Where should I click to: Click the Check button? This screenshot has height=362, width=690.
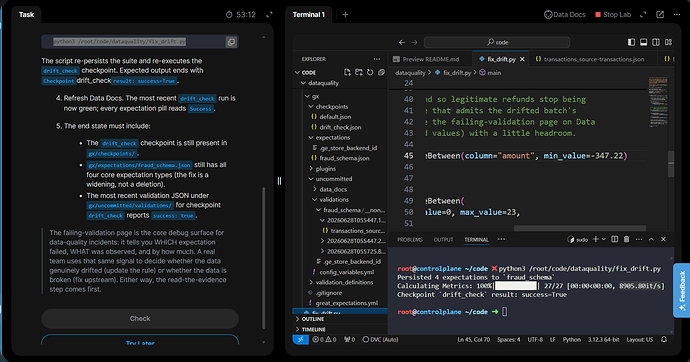[x=140, y=318]
